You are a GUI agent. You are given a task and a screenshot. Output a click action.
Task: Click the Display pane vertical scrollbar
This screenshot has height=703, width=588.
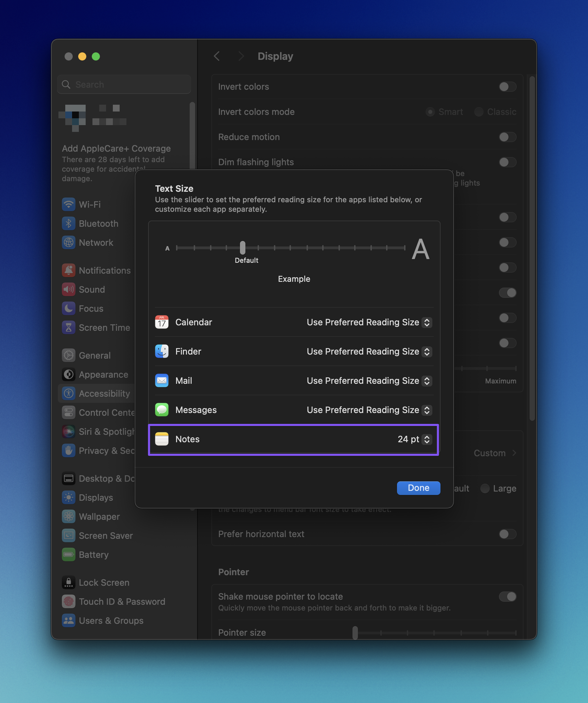coord(532,248)
